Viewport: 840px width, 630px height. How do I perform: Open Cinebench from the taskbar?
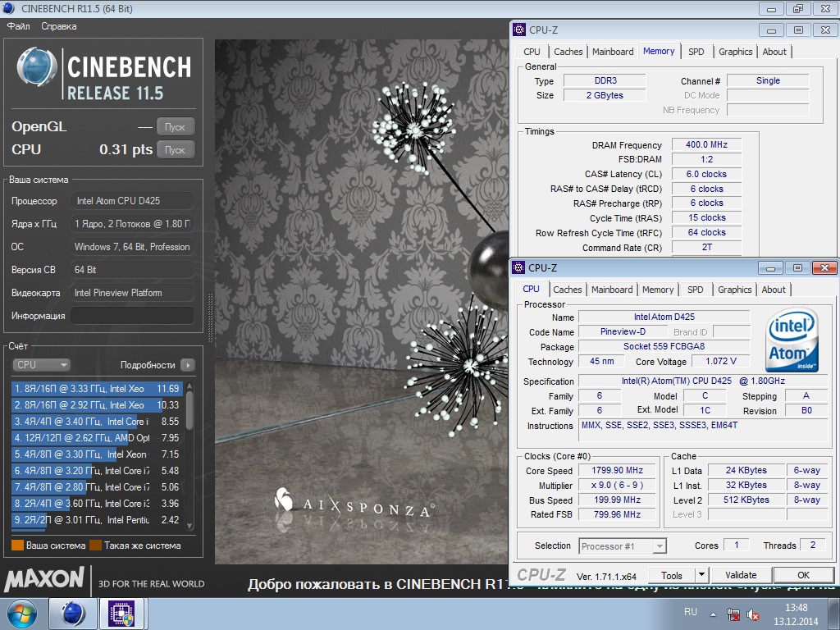[x=73, y=614]
